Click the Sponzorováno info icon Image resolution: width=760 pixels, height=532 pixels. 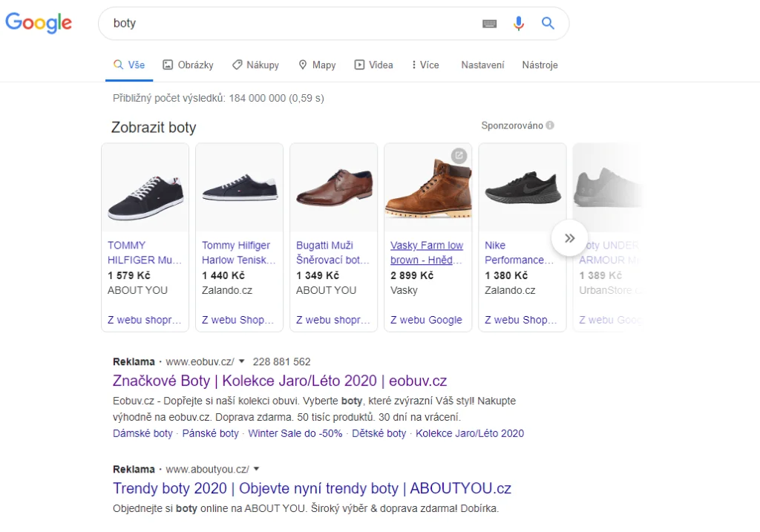[x=550, y=125]
